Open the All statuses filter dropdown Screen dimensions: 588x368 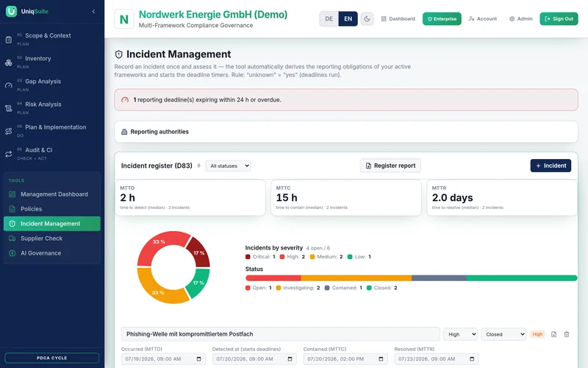pos(228,166)
